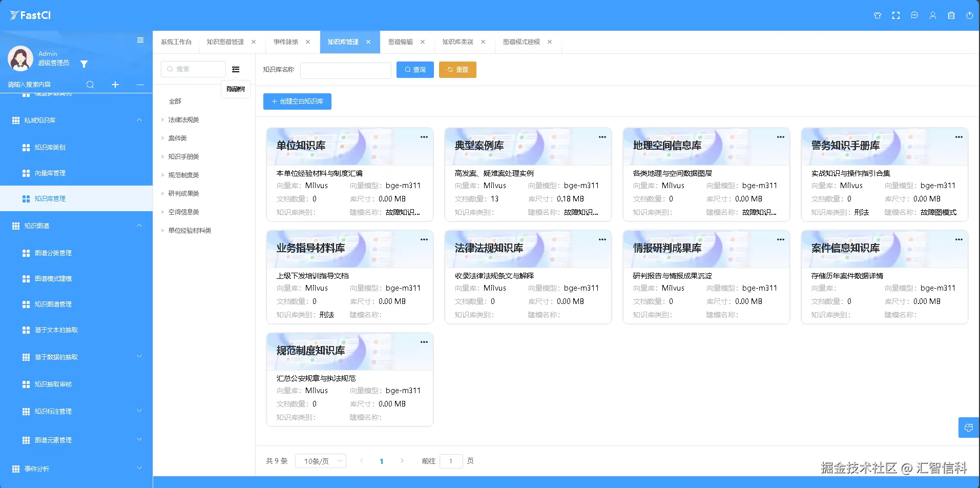This screenshot has width=980, height=488.
Task: Open the more menu on 典型案例库 card
Action: (602, 137)
